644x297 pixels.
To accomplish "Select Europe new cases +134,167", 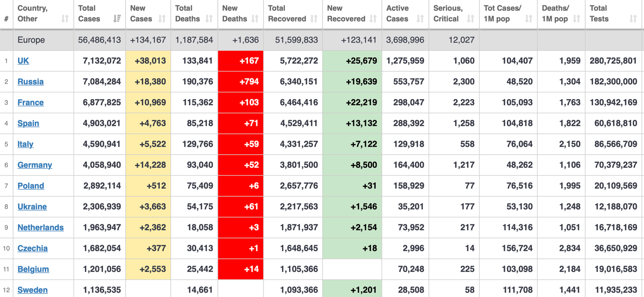I will tap(148, 40).
